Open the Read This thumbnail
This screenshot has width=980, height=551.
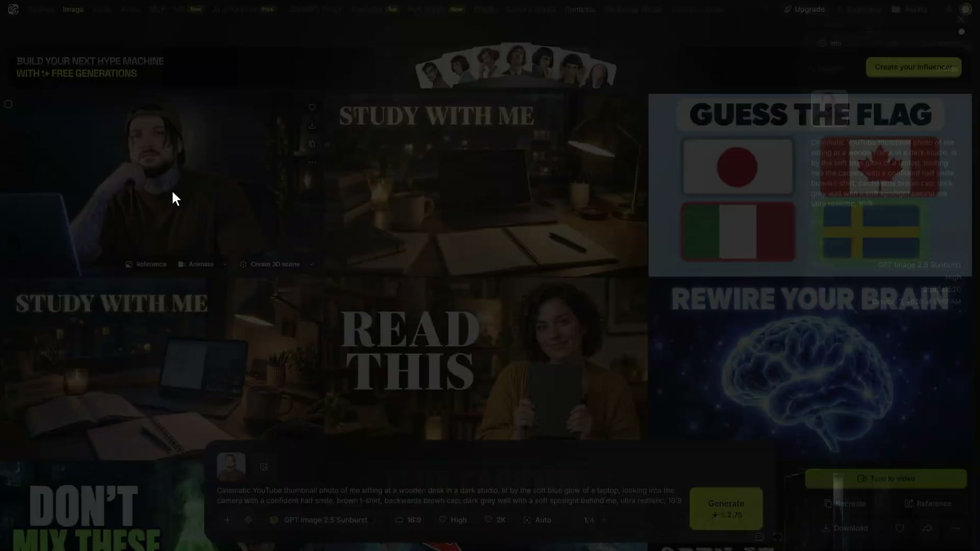tap(486, 360)
